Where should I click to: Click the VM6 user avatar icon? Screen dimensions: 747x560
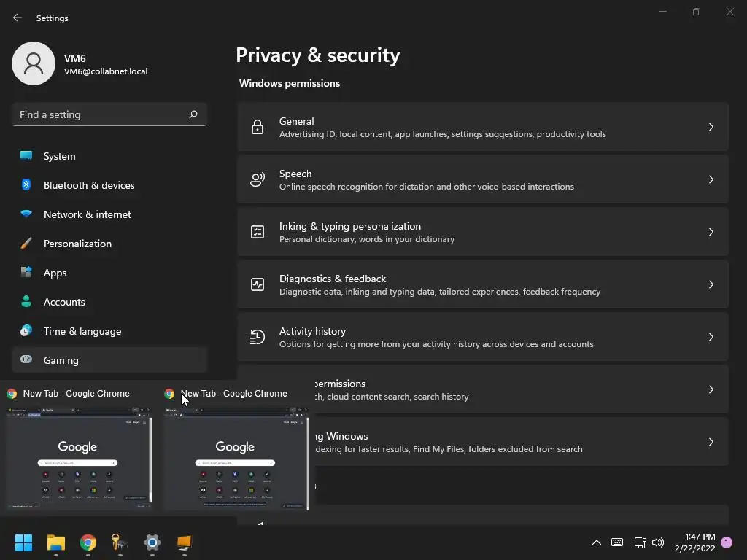click(34, 63)
